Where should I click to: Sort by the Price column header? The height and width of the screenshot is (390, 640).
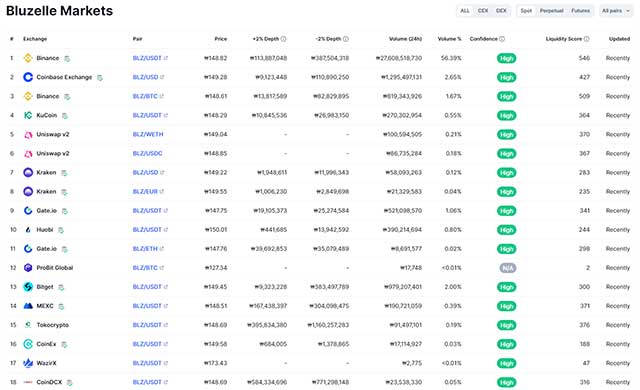(220, 39)
